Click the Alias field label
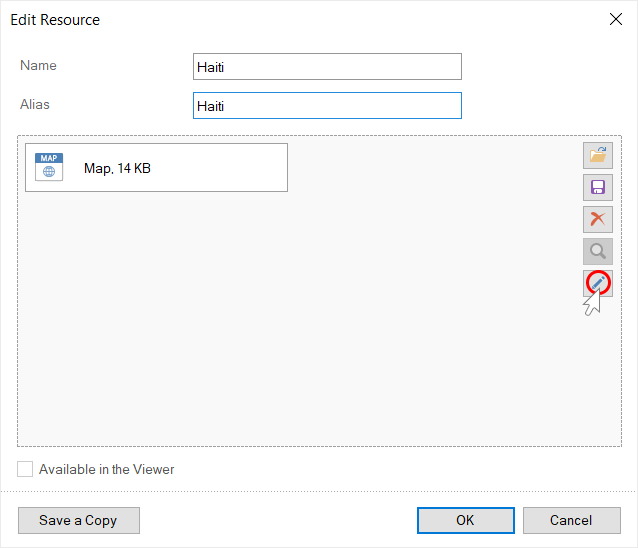This screenshot has height=548, width=638. click(35, 104)
